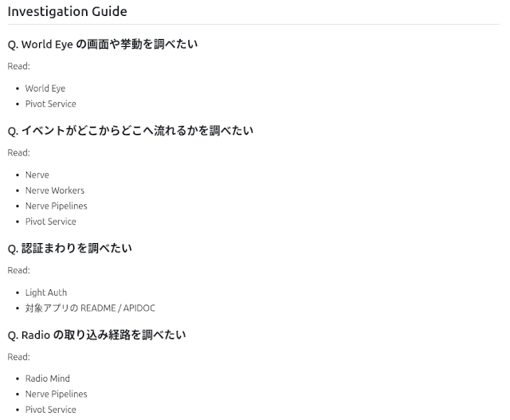Click Read: label under Radio question
This screenshot has height=420, width=510.
click(x=18, y=356)
